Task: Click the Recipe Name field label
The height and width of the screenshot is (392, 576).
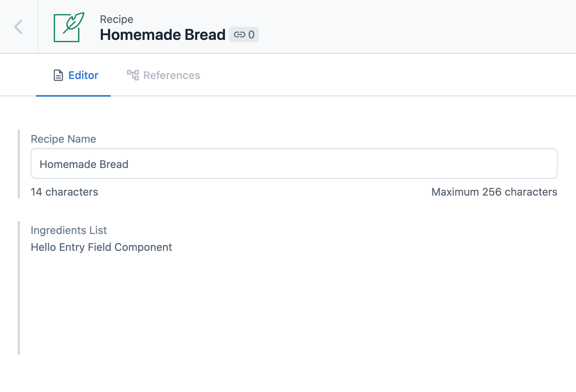Action: (63, 139)
